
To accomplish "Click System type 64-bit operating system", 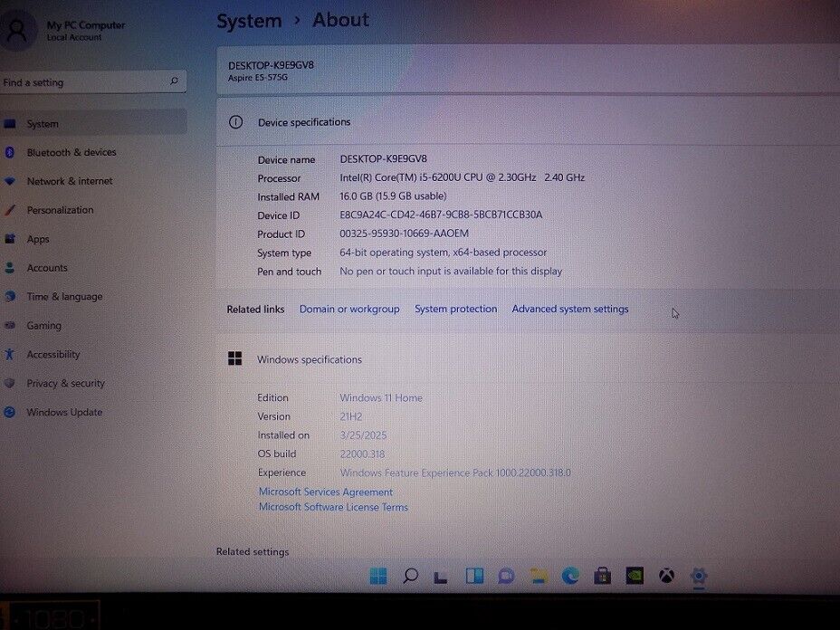I will point(443,253).
